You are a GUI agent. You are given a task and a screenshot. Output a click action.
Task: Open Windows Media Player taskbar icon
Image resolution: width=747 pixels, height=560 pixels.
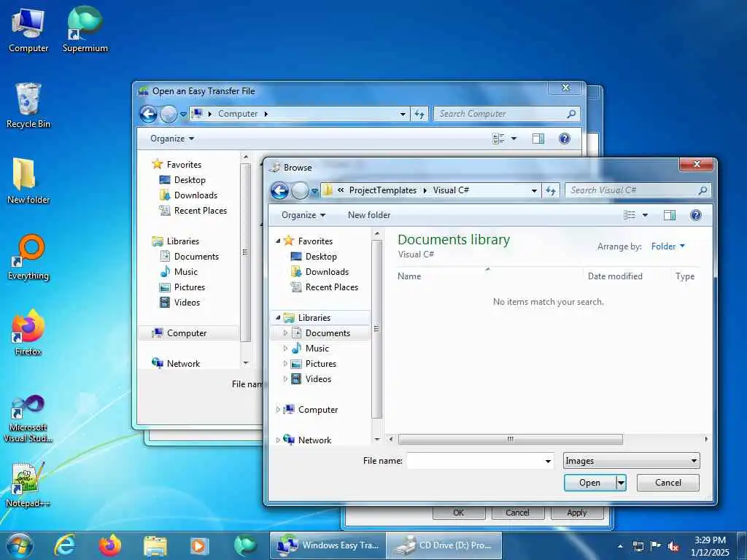point(198,545)
